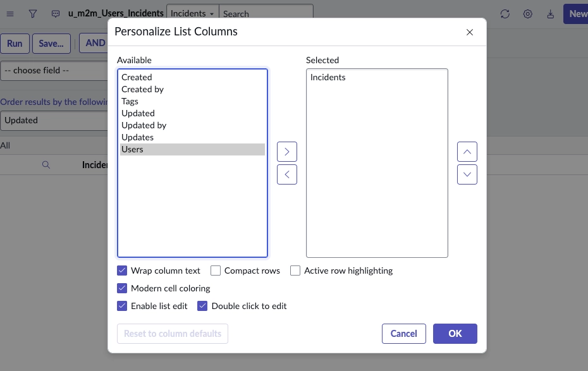This screenshot has height=371, width=588.
Task: Select Created by in Available list
Action: click(143, 89)
